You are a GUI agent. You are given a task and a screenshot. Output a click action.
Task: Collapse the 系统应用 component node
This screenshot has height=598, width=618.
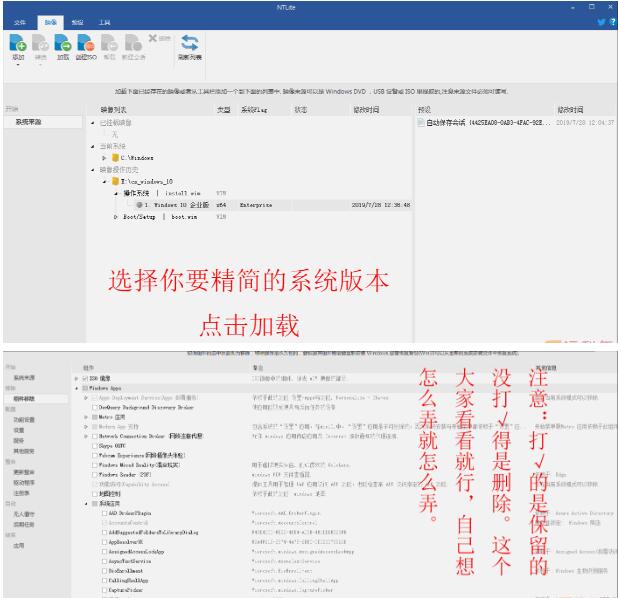click(x=86, y=504)
